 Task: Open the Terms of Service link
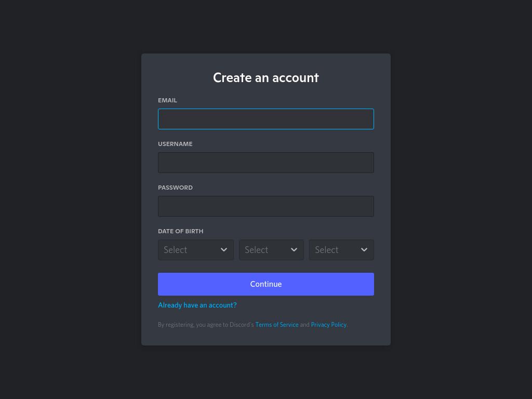277,325
